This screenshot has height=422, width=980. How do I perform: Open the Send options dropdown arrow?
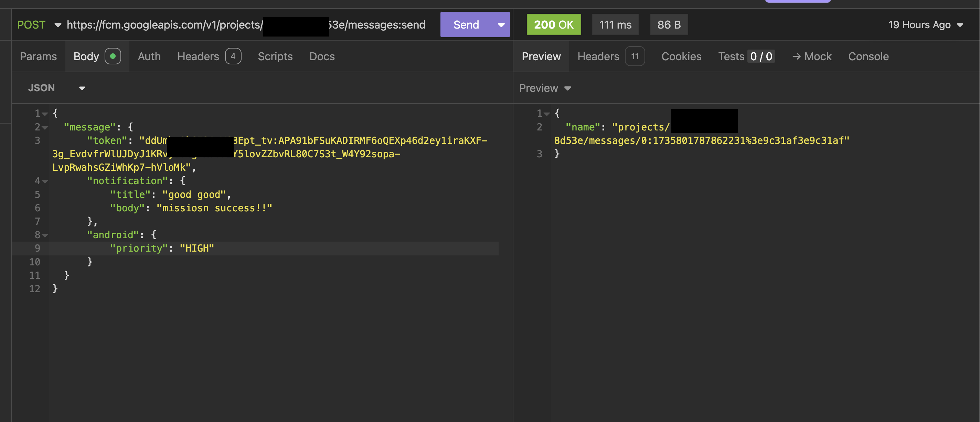pyautogui.click(x=501, y=25)
